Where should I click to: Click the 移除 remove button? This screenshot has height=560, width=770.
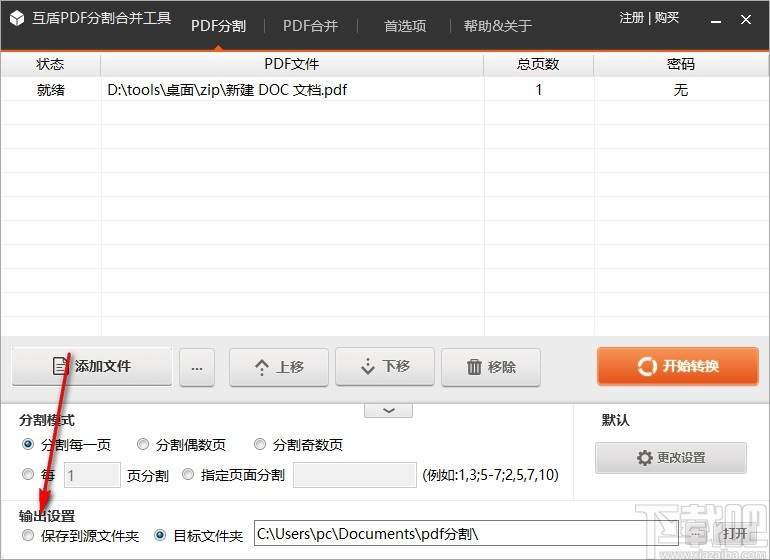(x=491, y=367)
